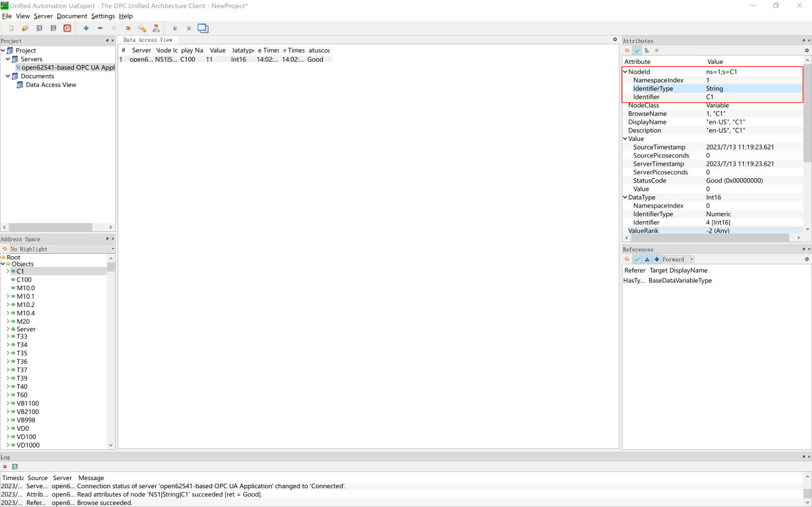Click the user identity icon in toolbar
The width and height of the screenshot is (812, 507).
coord(156,28)
